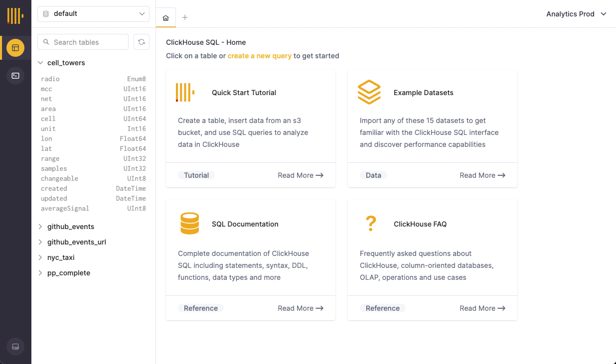Click the Example Datasets stacked layers icon
616x364 pixels.
pyautogui.click(x=369, y=93)
